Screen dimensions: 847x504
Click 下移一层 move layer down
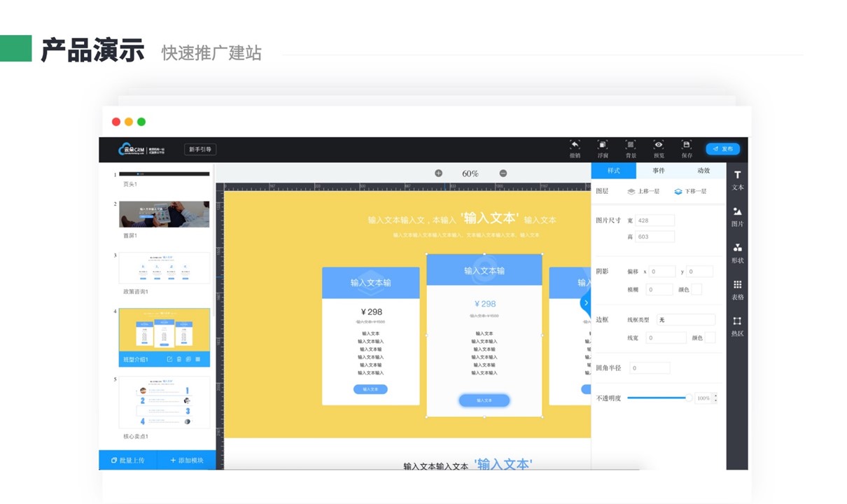[x=690, y=191]
